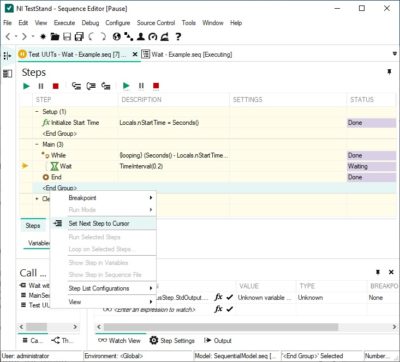Click the fx icon in the StdOutput watch row

[x=218, y=297]
